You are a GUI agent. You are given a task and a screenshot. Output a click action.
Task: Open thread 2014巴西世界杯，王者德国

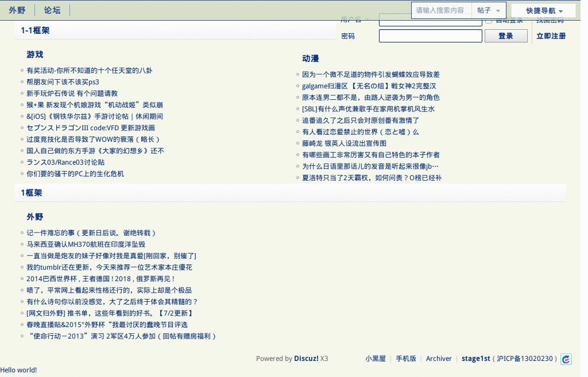[100, 279]
